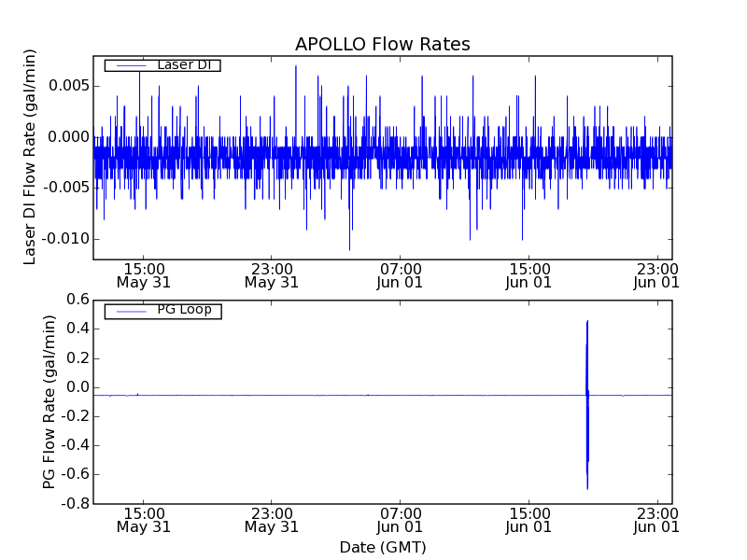
Task: Select the "Laser DI" legend label
Action: [184, 64]
